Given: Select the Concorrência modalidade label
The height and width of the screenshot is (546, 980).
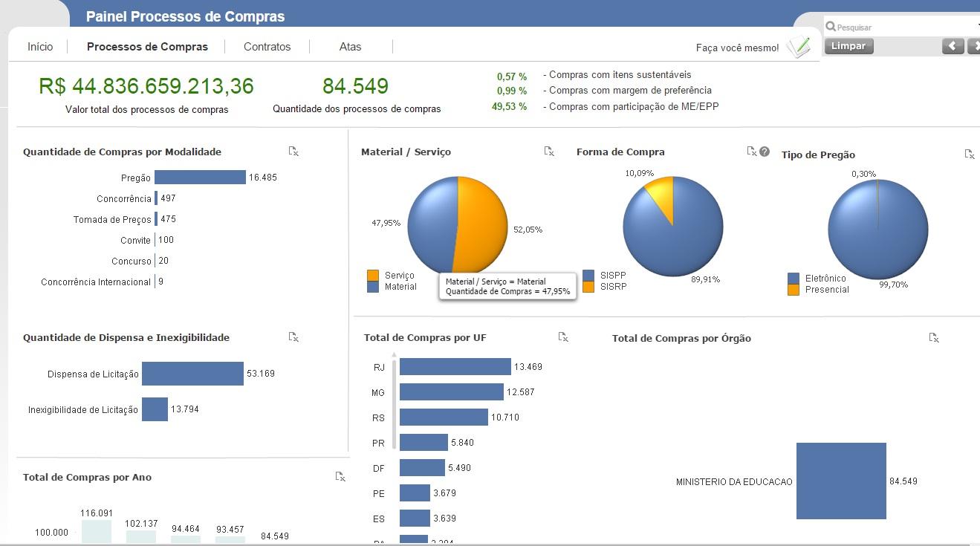Looking at the screenshot, I should [123, 198].
